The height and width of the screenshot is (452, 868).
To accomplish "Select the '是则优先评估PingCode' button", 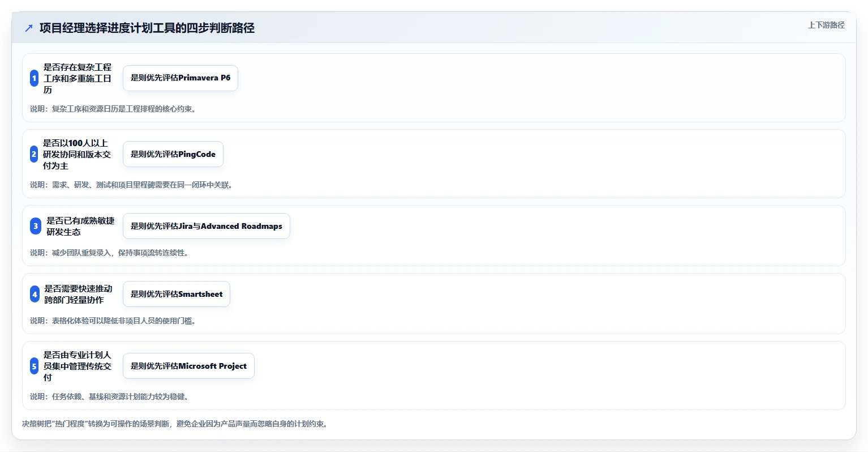I will pos(173,154).
